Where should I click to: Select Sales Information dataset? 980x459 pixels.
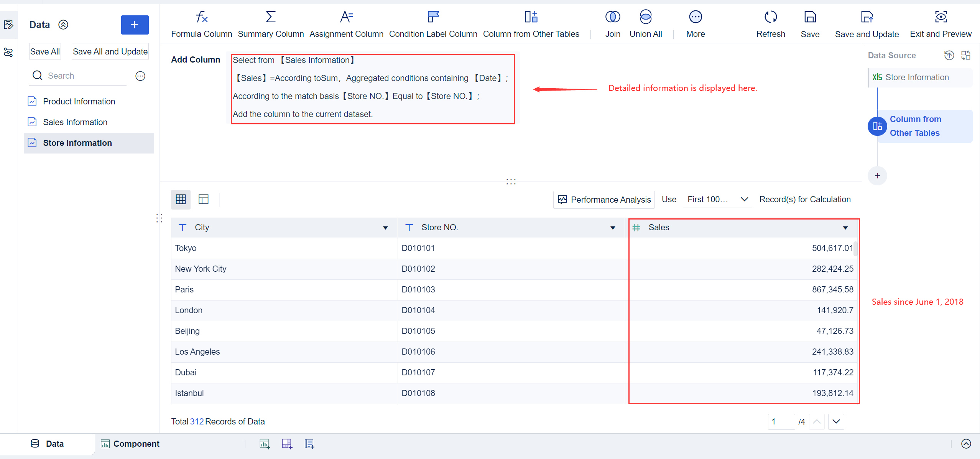pos(89,122)
